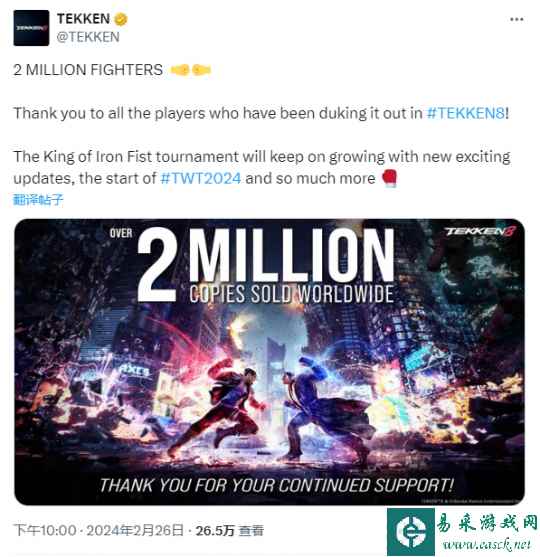The image size is (540, 557).
Task: Open the 26.5万 查看 view count
Action: click(230, 531)
